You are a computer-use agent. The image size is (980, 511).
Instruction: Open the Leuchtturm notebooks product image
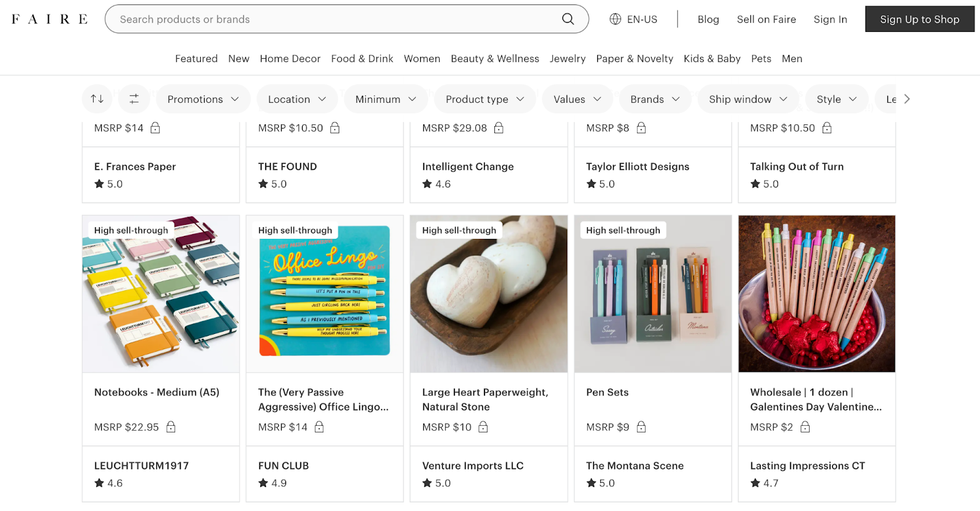tap(161, 293)
